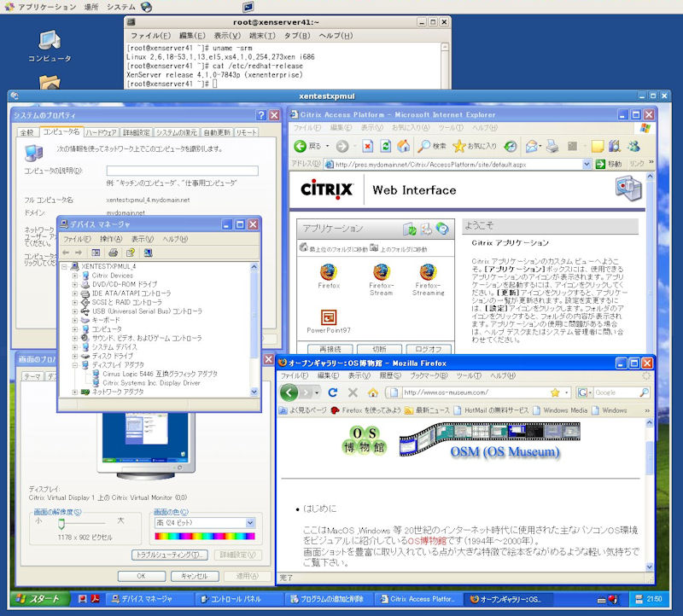The height and width of the screenshot is (616, 683).
Task: Open the お気に入り(A) menu in Internet Explorer
Action: click(x=411, y=128)
